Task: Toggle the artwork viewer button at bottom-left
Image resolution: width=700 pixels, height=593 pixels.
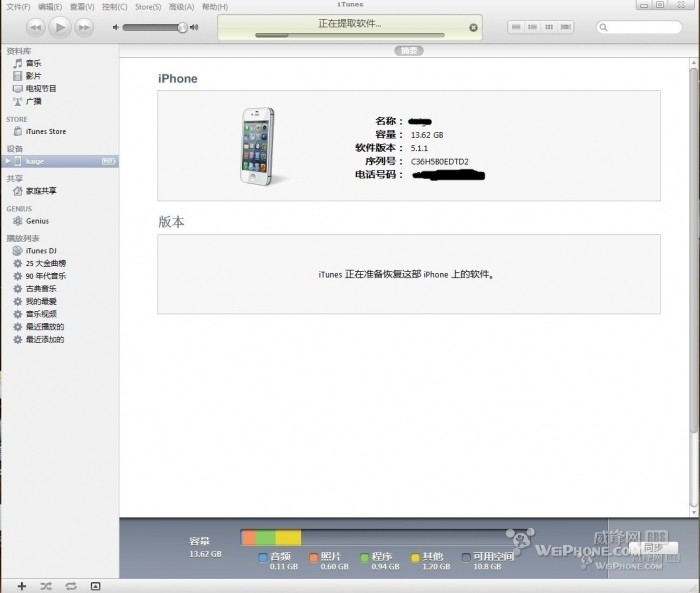Action: point(96,585)
